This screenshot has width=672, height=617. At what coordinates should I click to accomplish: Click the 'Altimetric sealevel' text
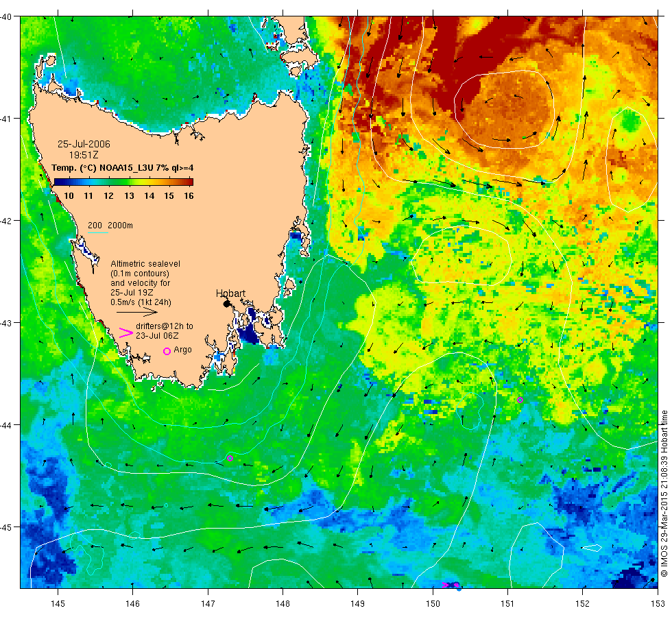[145, 264]
